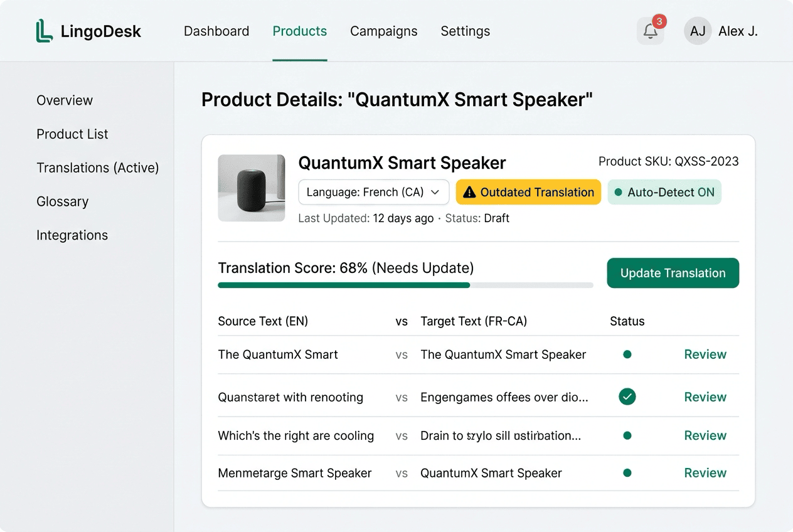Open the Language: French (CA) dropdown
The width and height of the screenshot is (793, 532).
pyautogui.click(x=373, y=192)
